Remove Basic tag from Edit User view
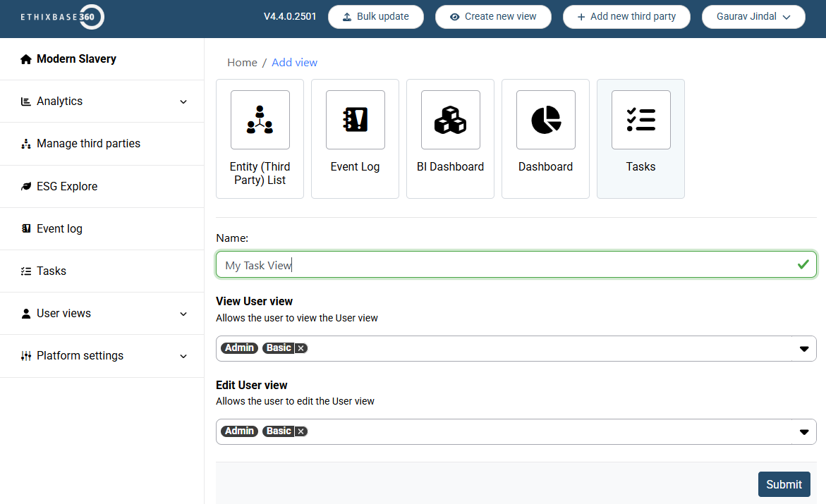 300,431
